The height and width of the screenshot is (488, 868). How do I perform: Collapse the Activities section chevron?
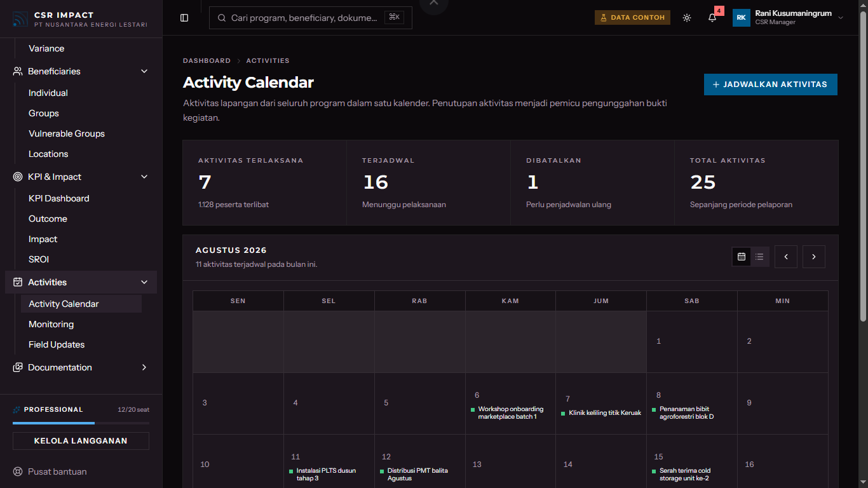pos(144,282)
